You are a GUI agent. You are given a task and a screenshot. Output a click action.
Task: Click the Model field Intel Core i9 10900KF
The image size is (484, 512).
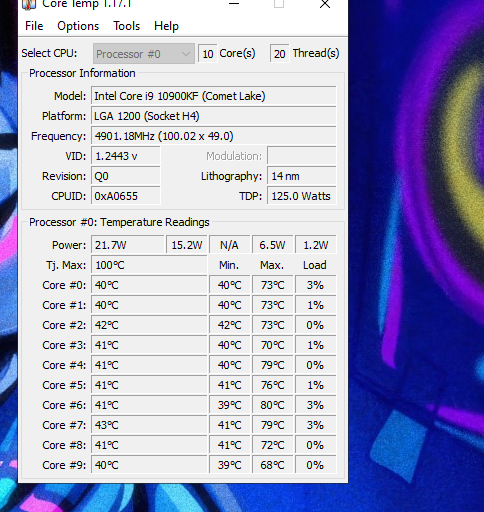click(213, 96)
